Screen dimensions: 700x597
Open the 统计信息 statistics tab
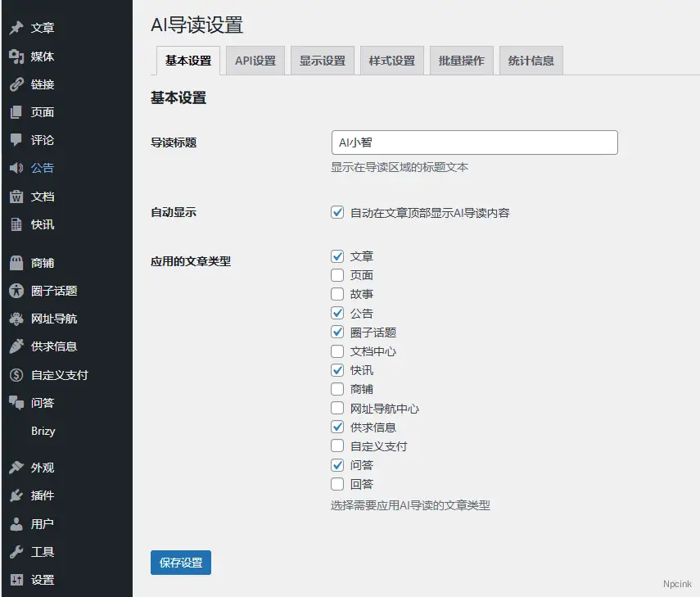coord(531,60)
